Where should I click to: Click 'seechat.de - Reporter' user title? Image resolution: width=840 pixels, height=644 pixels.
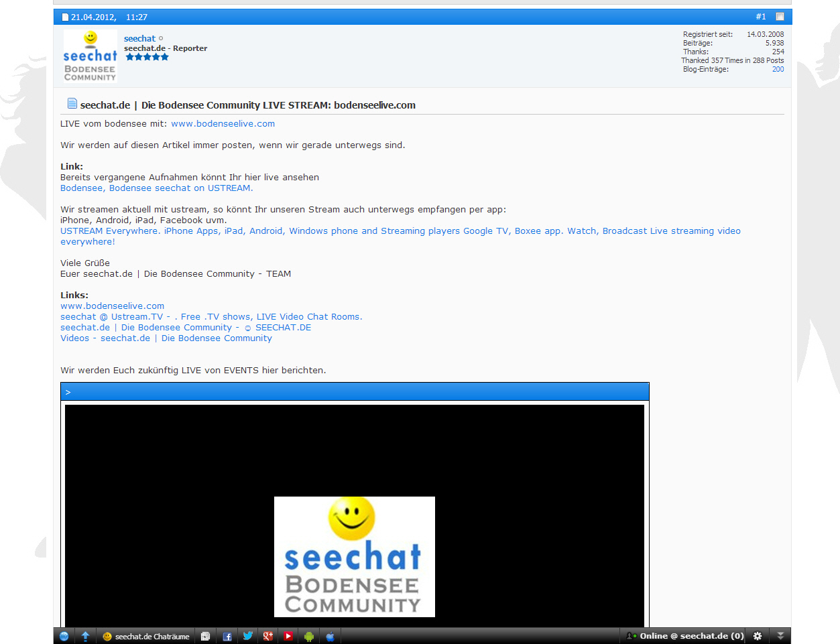[166, 48]
